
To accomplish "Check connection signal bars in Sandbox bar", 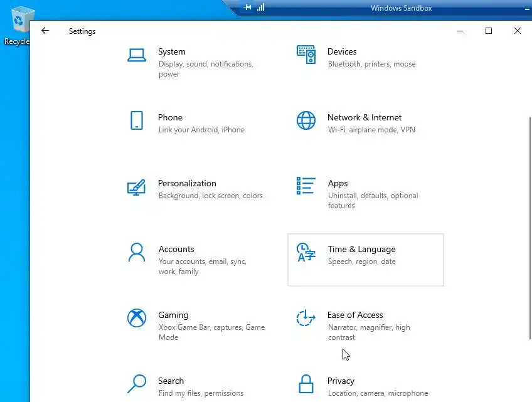I will click(x=260, y=7).
